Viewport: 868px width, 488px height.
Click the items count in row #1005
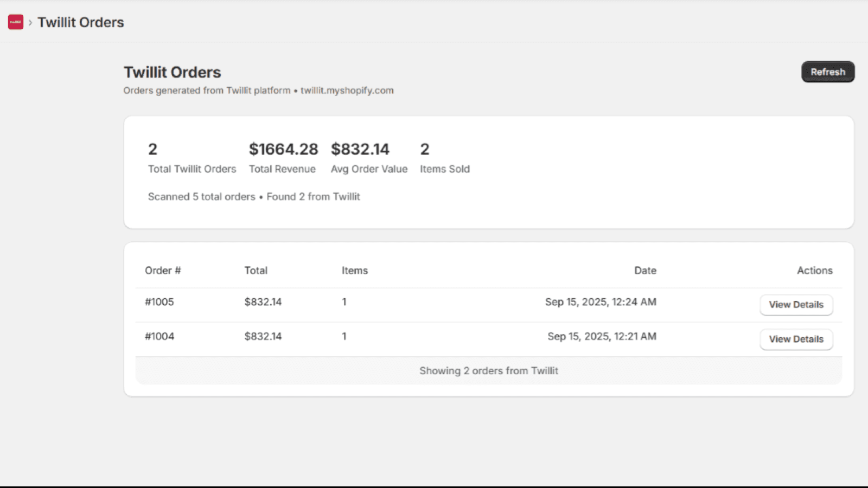(x=344, y=302)
